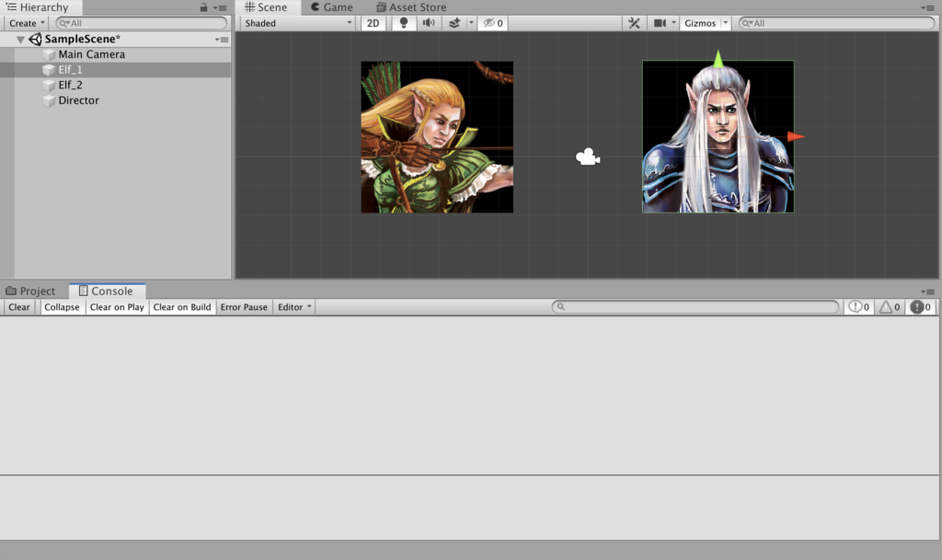Viewport: 942px width, 560px height.
Task: Enable Error Pause in the Console
Action: point(243,306)
